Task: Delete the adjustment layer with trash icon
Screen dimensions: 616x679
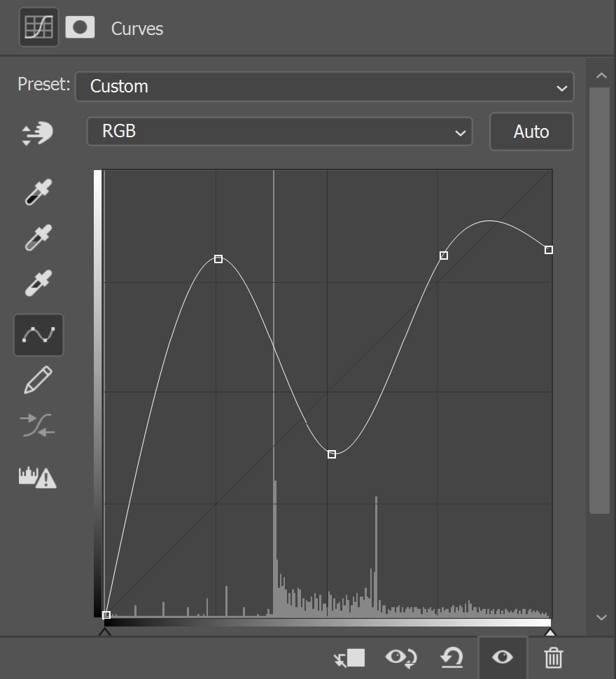Action: (x=553, y=658)
